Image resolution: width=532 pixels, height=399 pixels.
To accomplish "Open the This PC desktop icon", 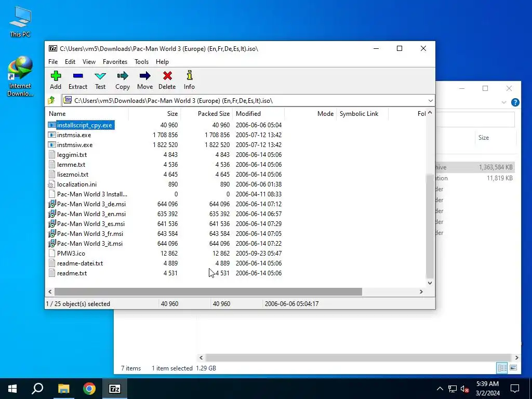I will point(20,21).
